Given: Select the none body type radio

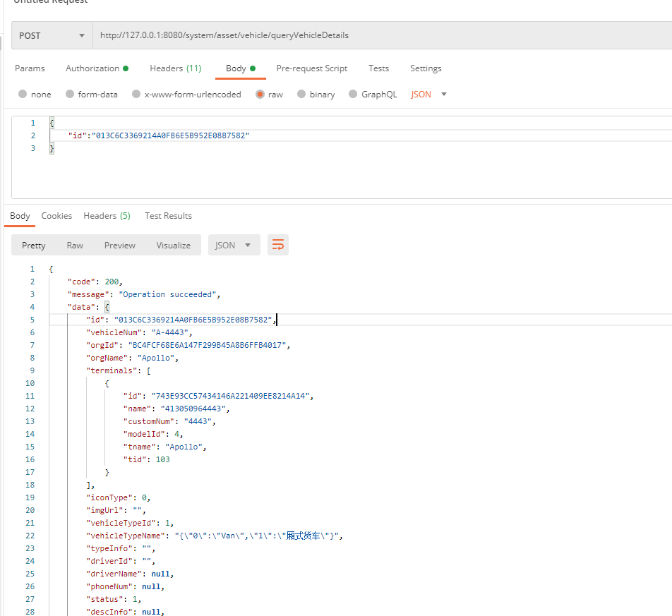Looking at the screenshot, I should (x=23, y=94).
